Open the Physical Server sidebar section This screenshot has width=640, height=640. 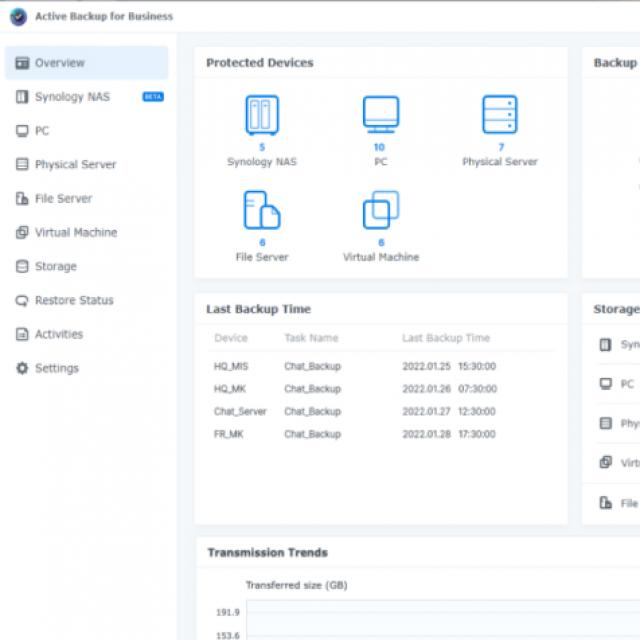[87, 164]
